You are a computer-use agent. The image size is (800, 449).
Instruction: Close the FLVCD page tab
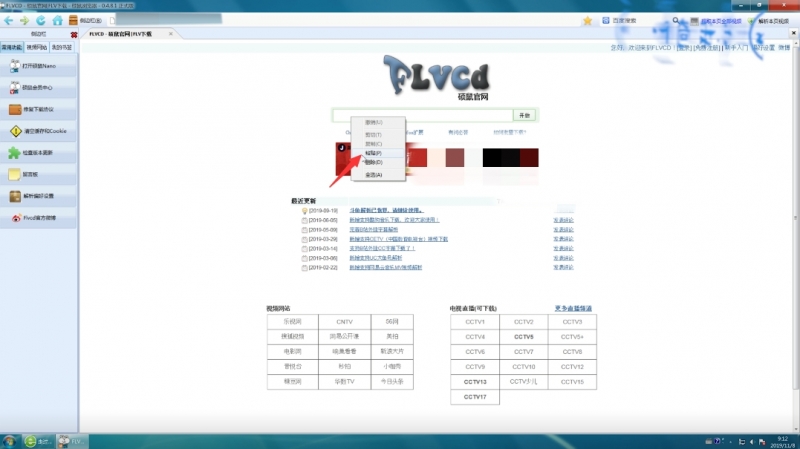pos(170,34)
